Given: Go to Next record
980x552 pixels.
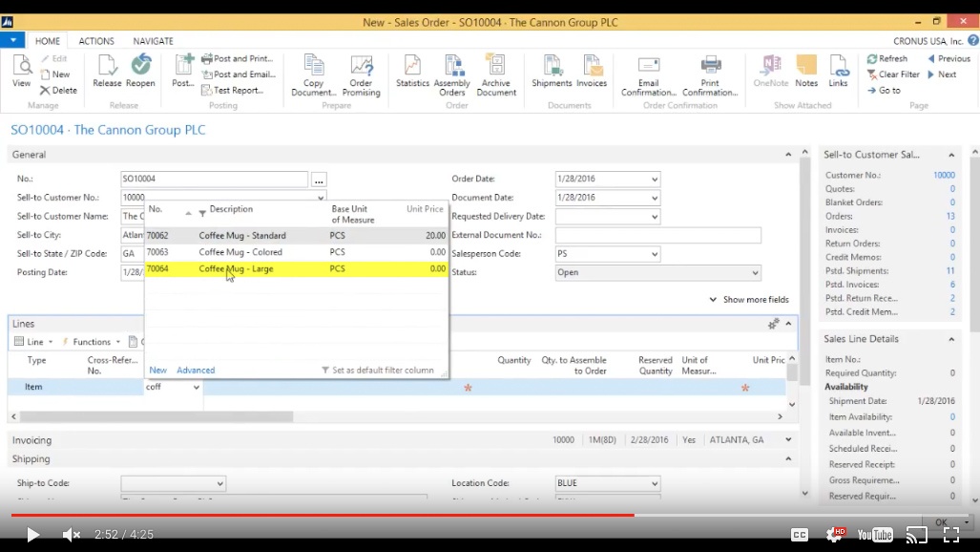Looking at the screenshot, I should point(942,74).
